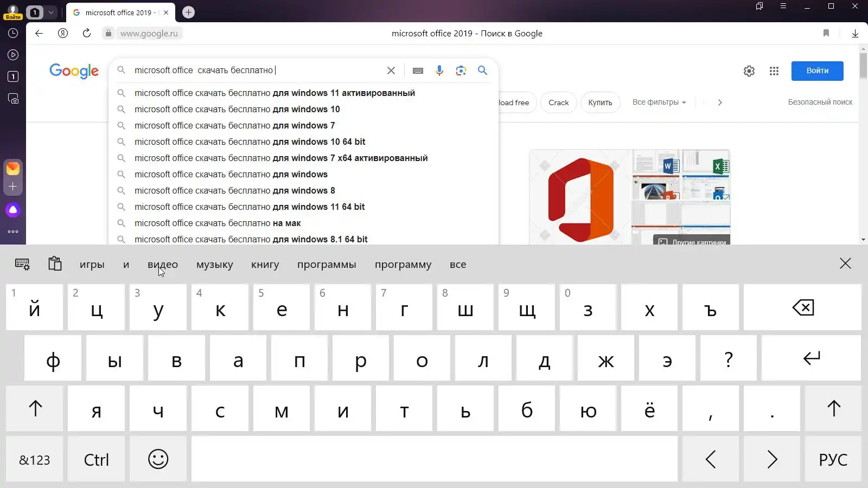Screen dimensions: 868x488
Task: Open a new browser tab
Action: [188, 12]
